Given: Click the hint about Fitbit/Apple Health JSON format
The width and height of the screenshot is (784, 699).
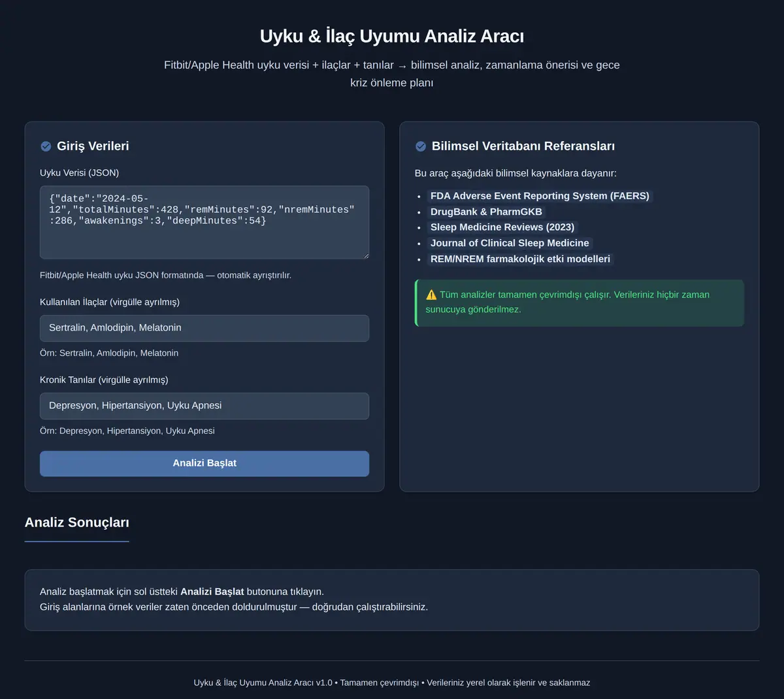Looking at the screenshot, I should point(166,276).
